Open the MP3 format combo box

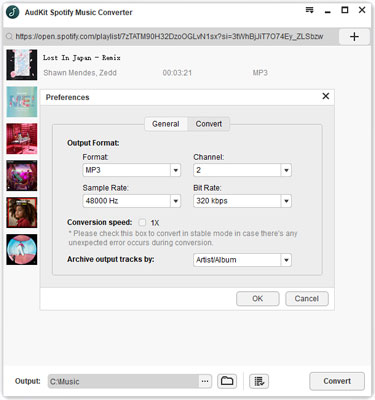131,170
